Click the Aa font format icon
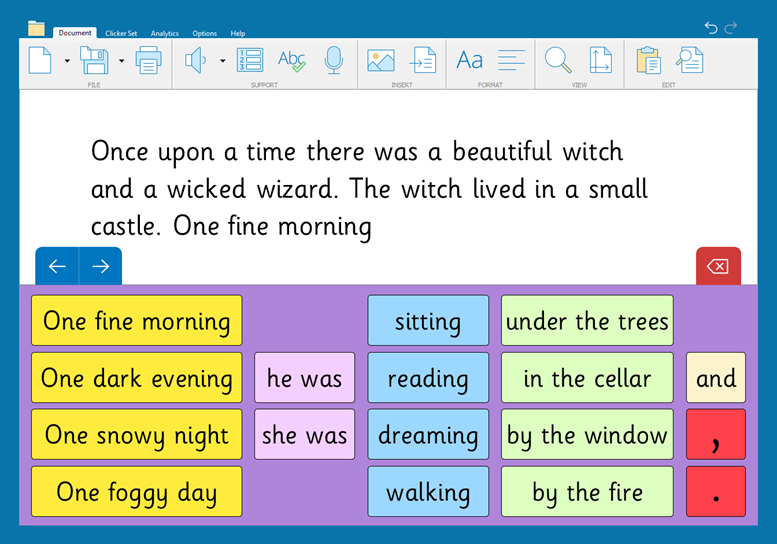This screenshot has height=544, width=777. click(469, 61)
